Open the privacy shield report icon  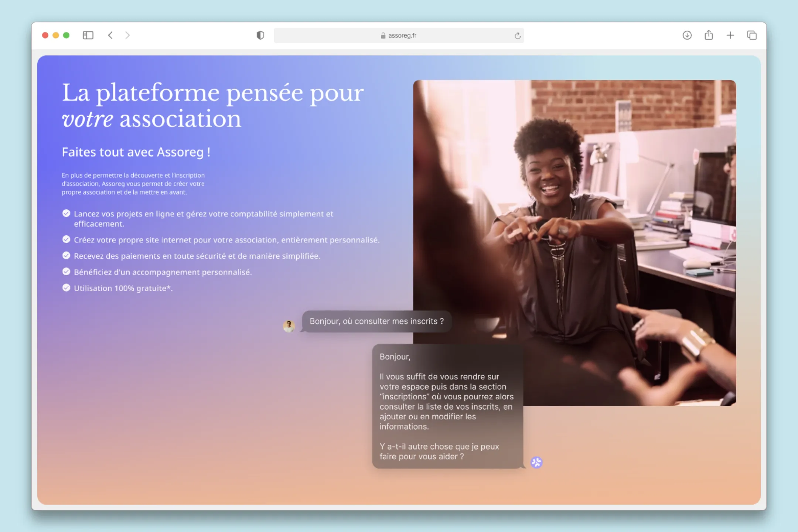click(x=260, y=35)
